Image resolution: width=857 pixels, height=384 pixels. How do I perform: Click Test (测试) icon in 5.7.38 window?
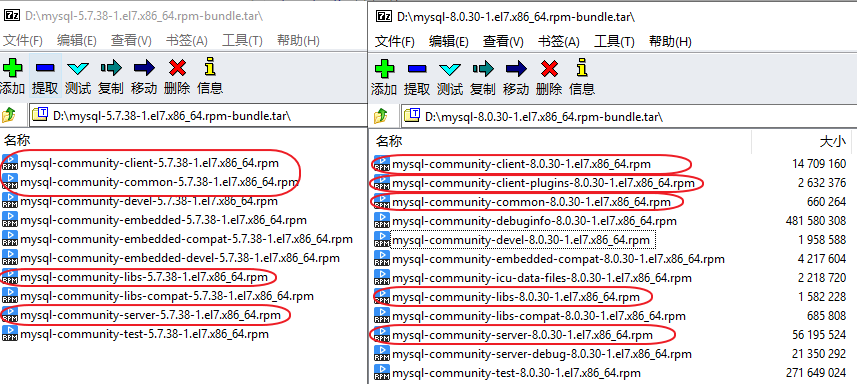78,68
